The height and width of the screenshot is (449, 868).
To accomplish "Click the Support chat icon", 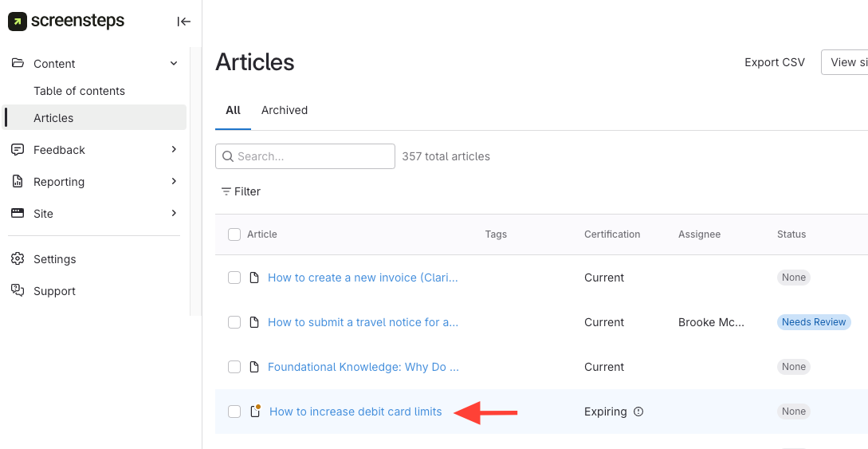I will [x=18, y=291].
